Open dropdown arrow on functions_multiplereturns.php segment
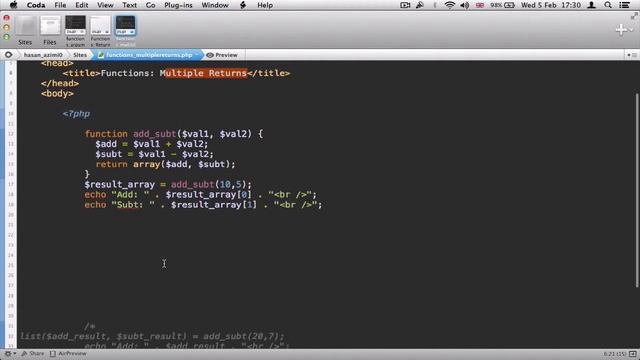This screenshot has width=640, height=360. (197, 55)
